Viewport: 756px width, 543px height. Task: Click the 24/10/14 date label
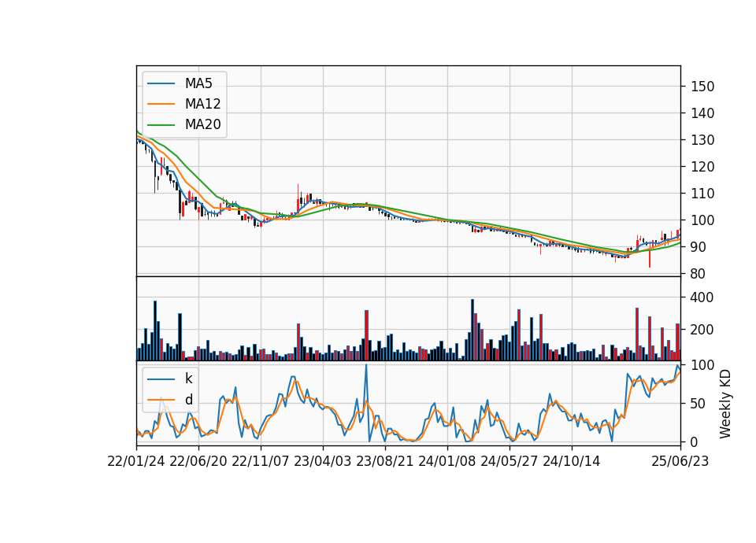[x=572, y=461]
